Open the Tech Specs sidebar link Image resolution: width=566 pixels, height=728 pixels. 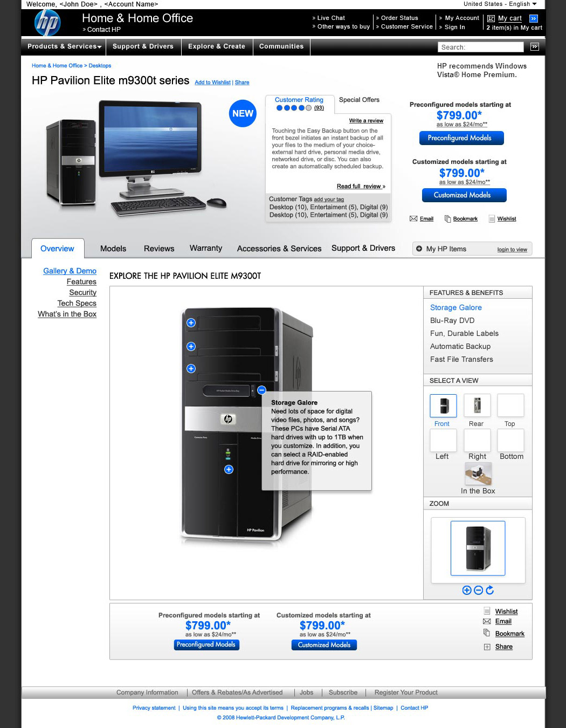pos(77,303)
